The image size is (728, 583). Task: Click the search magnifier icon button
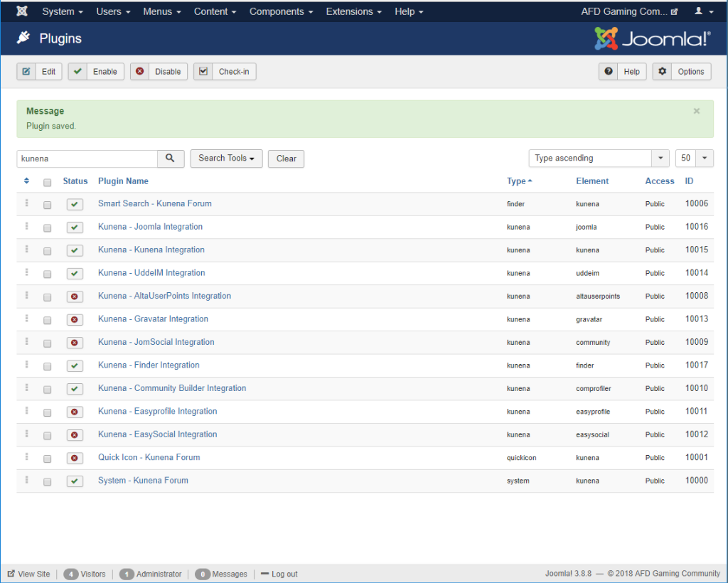pyautogui.click(x=171, y=159)
